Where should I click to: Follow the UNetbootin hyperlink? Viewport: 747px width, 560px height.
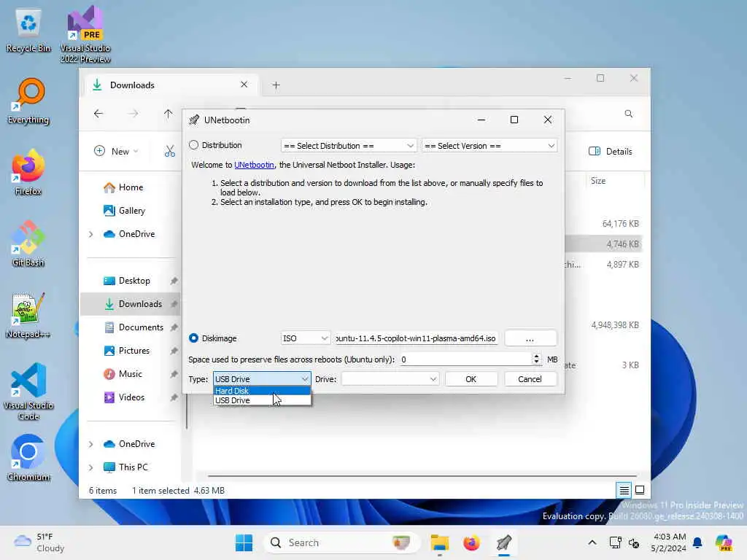coord(254,165)
